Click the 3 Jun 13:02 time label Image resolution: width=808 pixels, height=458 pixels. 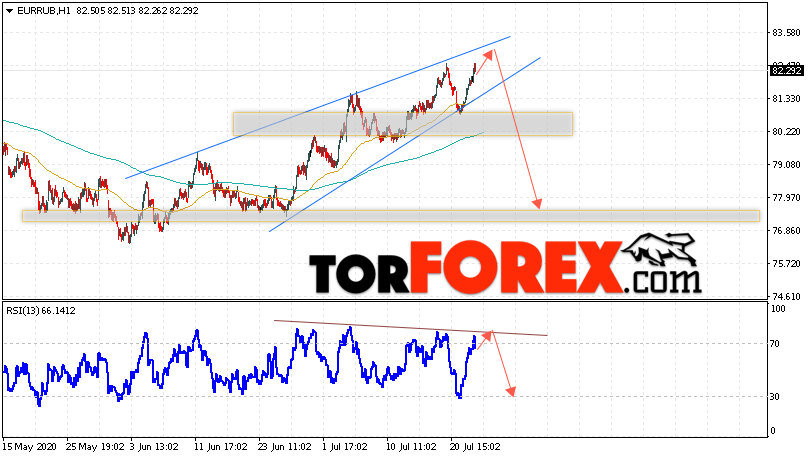(x=154, y=447)
